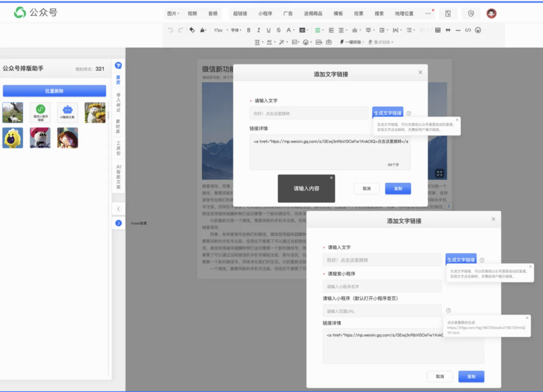The image size is (543, 392).
Task: Click the undo arrow icon
Action: 170,30
